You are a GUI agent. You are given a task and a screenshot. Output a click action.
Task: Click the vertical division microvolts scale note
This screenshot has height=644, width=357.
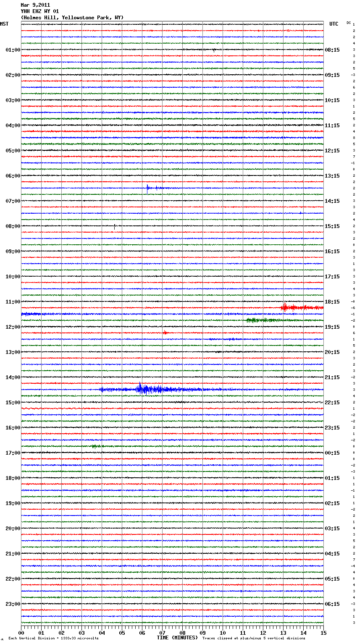coord(53,638)
